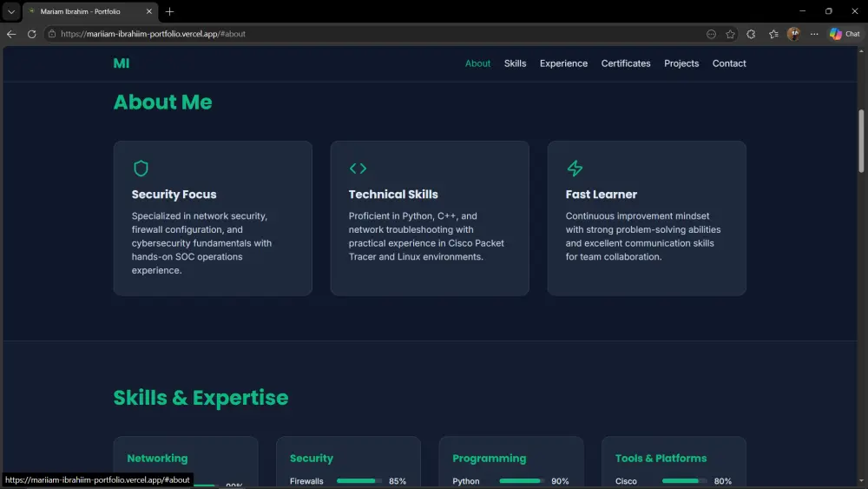Open the browser extensions icon
Viewport: 868px width, 489px height.
751,34
